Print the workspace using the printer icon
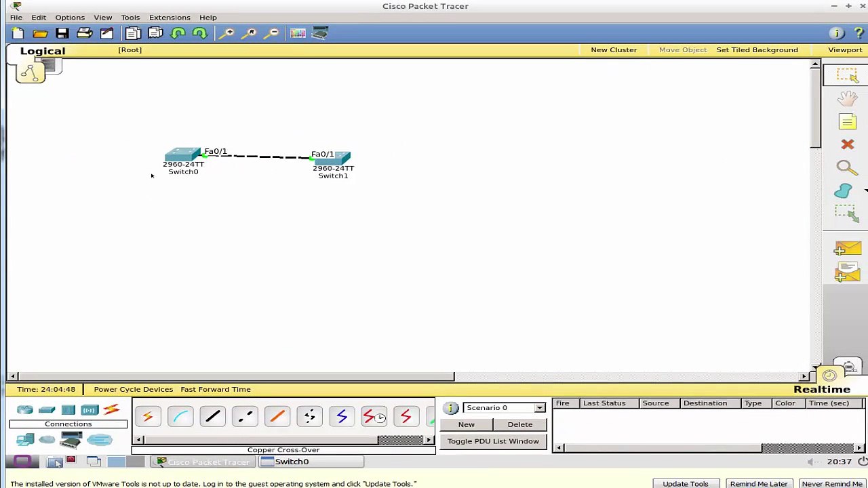 tap(84, 33)
